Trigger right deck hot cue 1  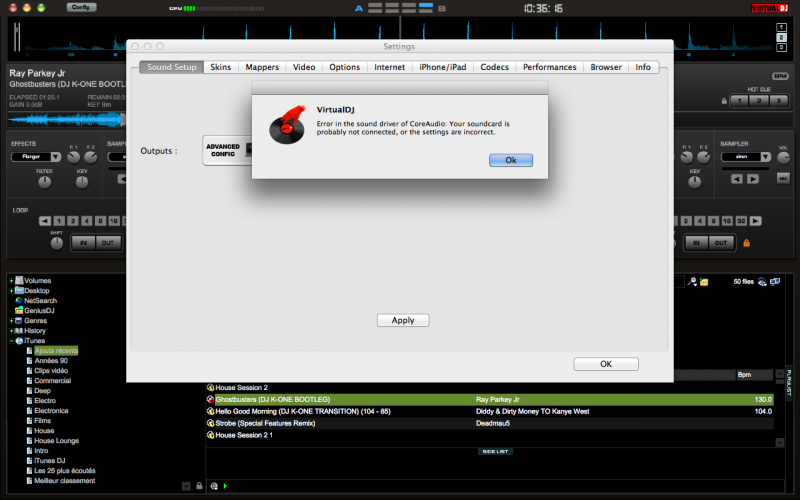tap(739, 101)
